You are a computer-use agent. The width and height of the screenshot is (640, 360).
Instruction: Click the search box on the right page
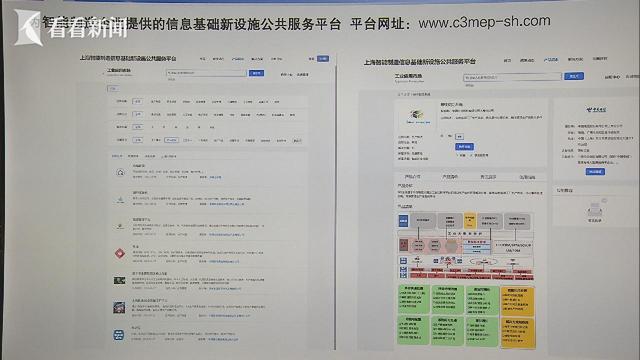tap(512, 77)
